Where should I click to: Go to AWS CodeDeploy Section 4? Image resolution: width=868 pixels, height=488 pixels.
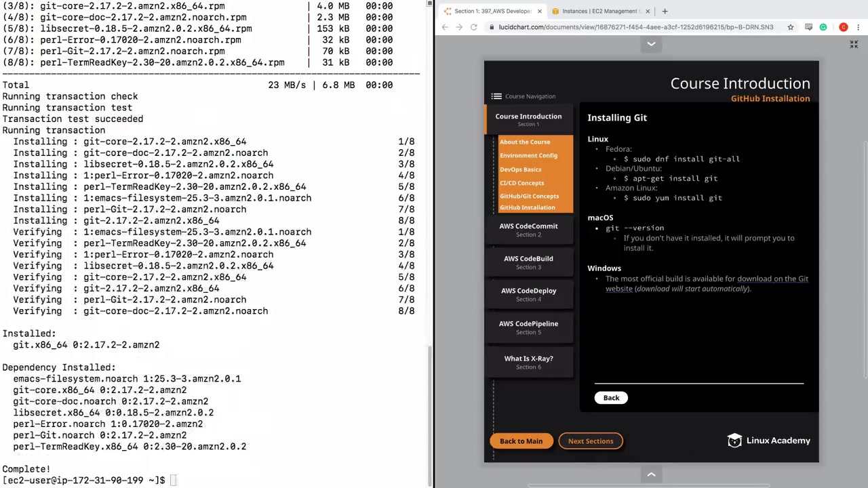click(528, 294)
